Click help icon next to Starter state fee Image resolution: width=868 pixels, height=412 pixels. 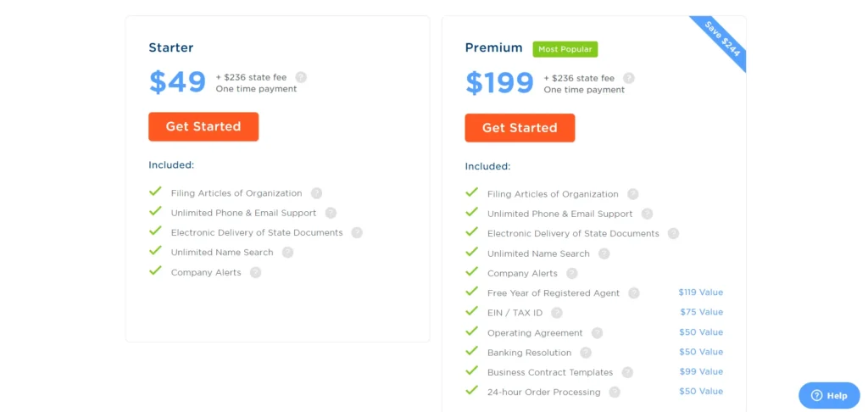coord(301,77)
